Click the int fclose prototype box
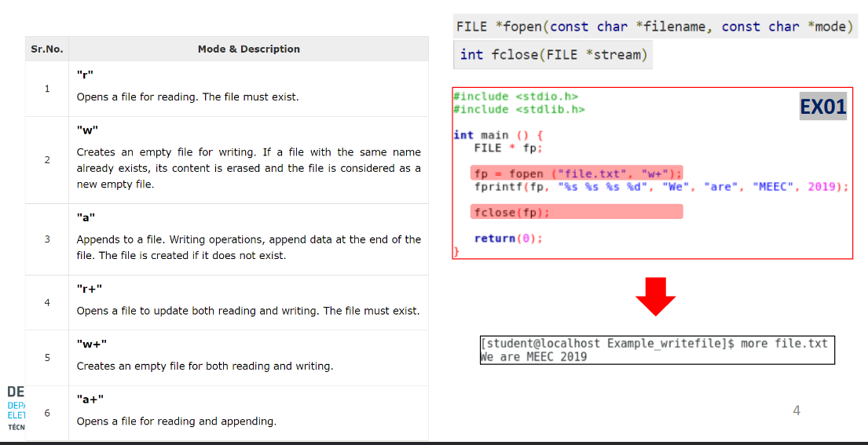This screenshot has height=445, width=868. point(553,54)
